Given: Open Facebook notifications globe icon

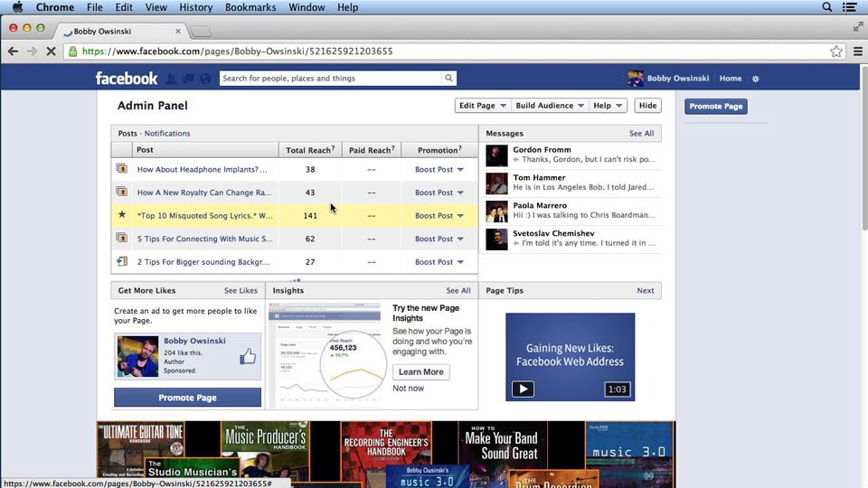Looking at the screenshot, I should point(205,80).
